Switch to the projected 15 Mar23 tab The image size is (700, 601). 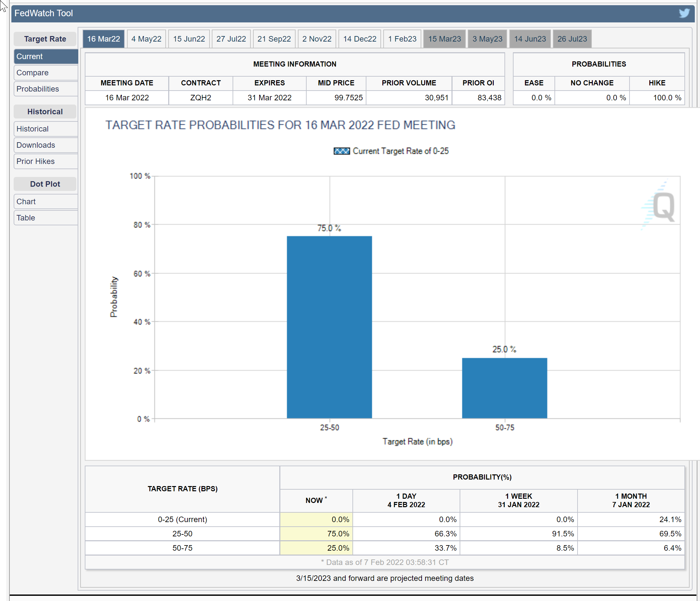pyautogui.click(x=444, y=39)
